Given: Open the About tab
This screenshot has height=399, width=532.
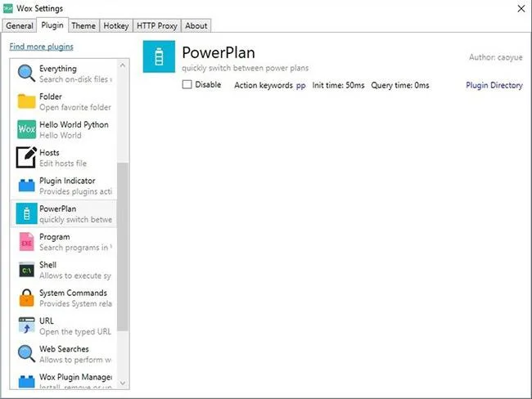Looking at the screenshot, I should [x=196, y=26].
